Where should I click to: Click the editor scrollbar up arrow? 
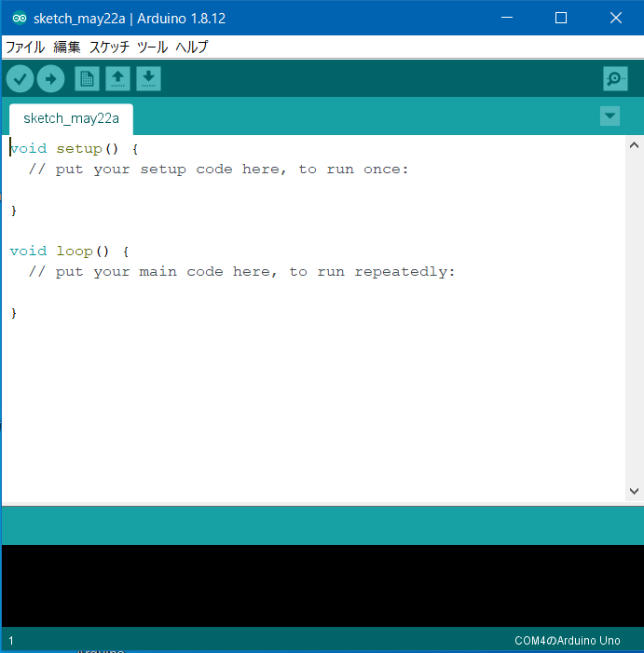tap(634, 145)
